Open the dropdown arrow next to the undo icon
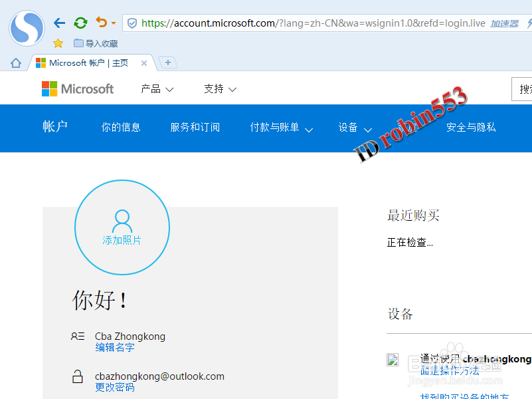532x399 pixels. [114, 23]
